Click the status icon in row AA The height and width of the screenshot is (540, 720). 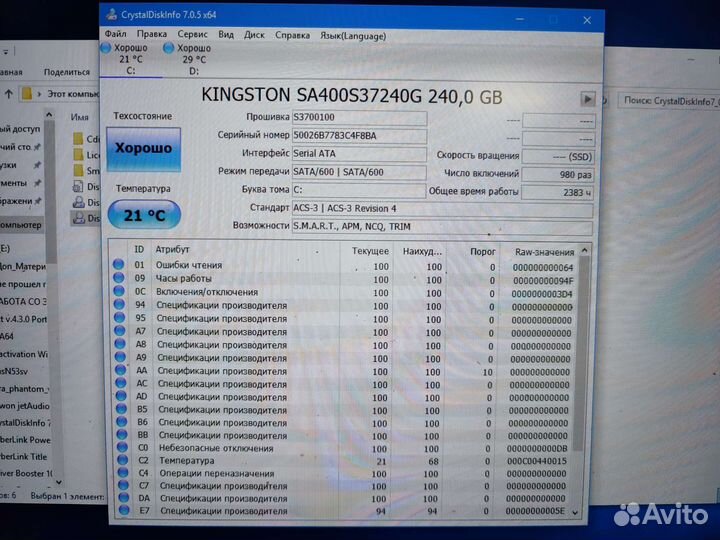[121, 370]
